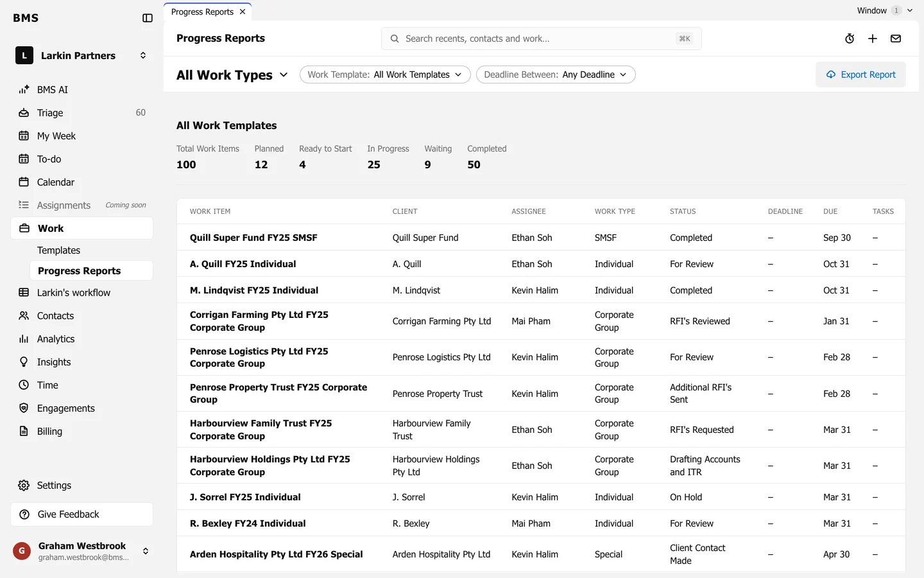Screen dimensions: 924x578
Task: Open the Window menu dropdown
Action: [x=884, y=10]
